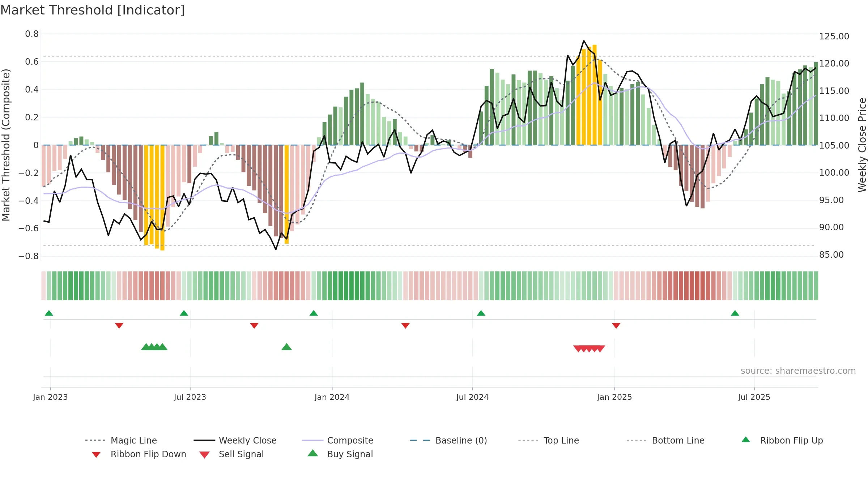Click the Jul 2023 x-axis label
Image resolution: width=868 pixels, height=488 pixels.
[x=190, y=397]
